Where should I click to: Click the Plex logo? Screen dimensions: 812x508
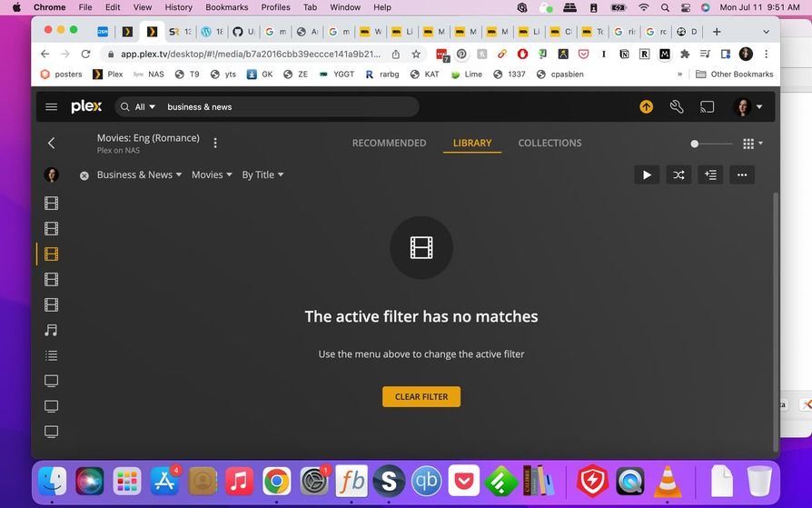click(x=86, y=107)
